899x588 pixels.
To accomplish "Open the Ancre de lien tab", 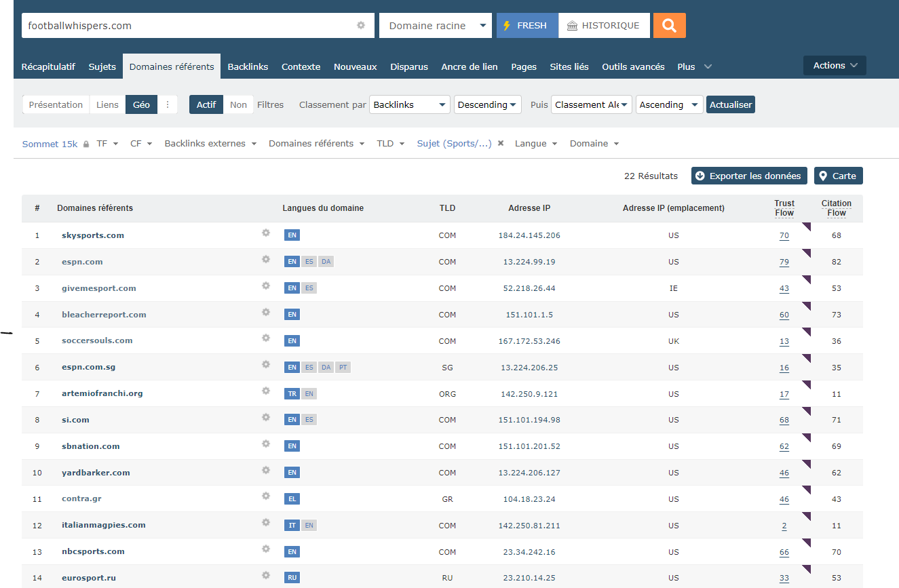I will point(470,66).
